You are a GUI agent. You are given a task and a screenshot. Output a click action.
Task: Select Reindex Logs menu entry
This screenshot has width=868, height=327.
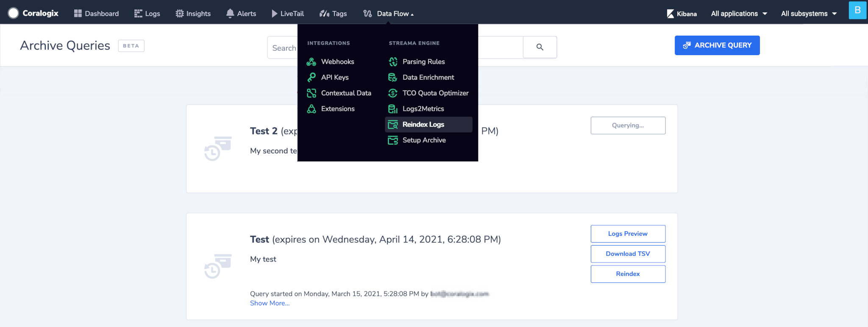click(x=428, y=124)
